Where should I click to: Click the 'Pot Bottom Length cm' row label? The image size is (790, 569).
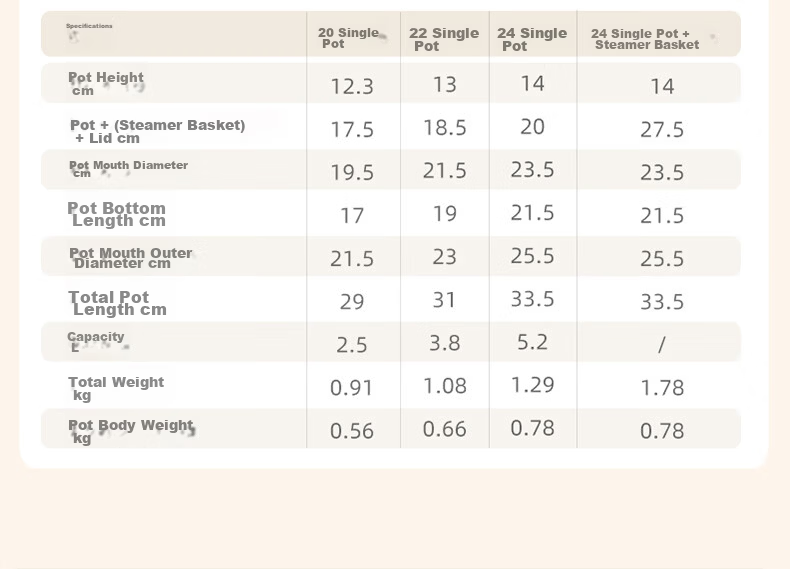(116, 214)
